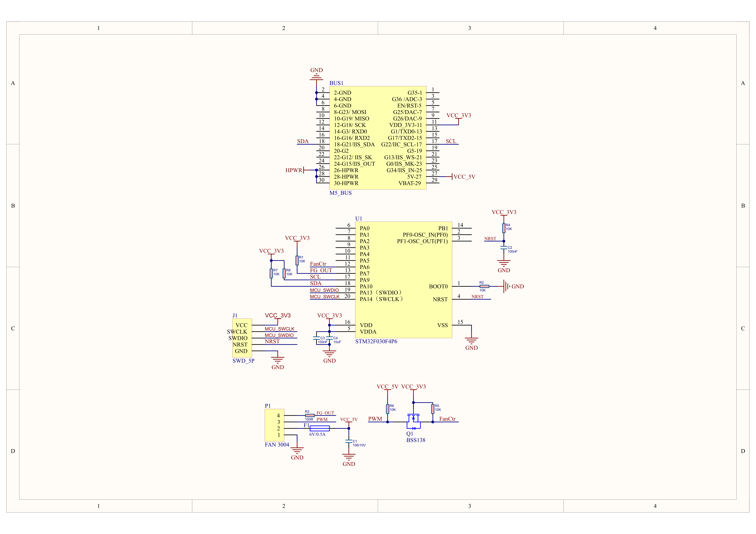Select resistor R8 10K symbol

[x=284, y=273]
